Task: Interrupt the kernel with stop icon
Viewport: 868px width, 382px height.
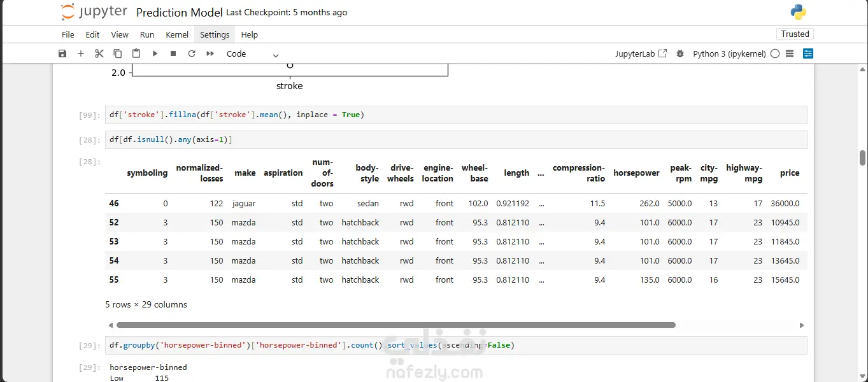Action: coord(173,53)
